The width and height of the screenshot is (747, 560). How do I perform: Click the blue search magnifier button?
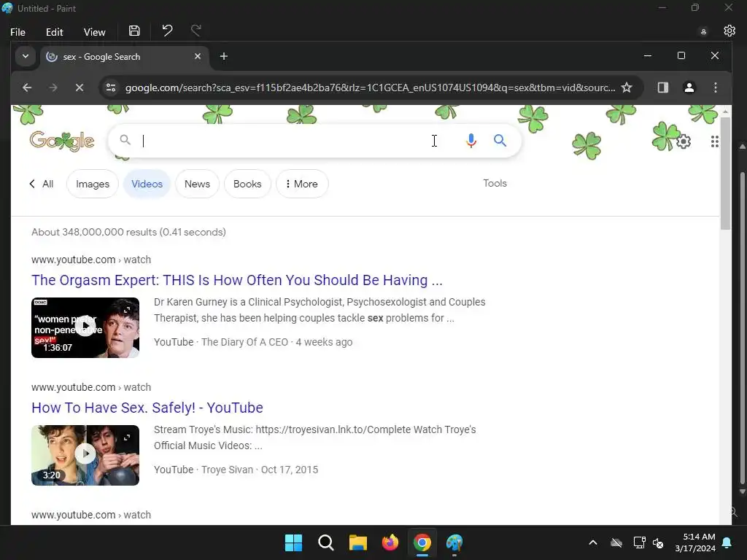[x=500, y=141]
